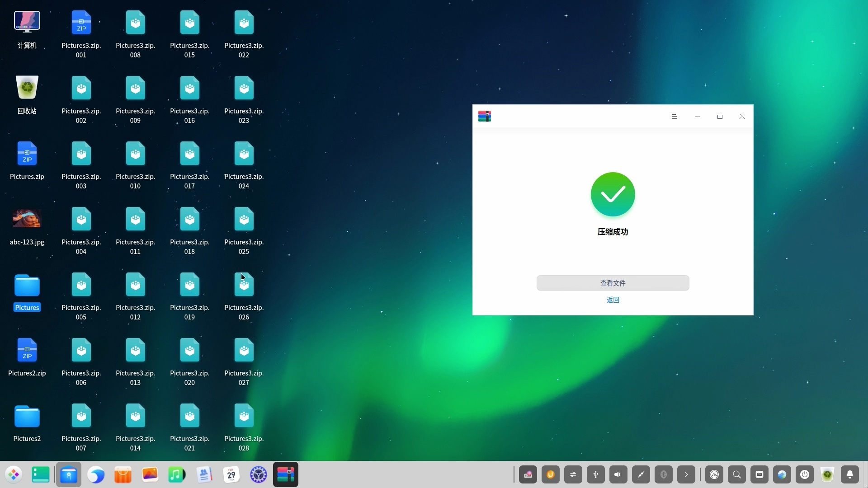Select Pictures3.zip.002 volume file
Image resolution: width=868 pixels, height=488 pixels.
[x=81, y=100]
